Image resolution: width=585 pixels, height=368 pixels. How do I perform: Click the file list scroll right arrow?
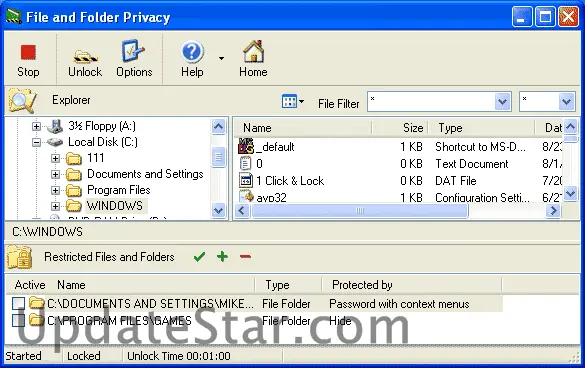[x=553, y=210]
